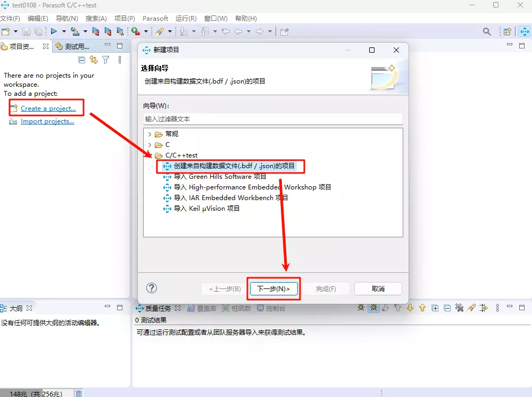Click the help question mark icon in dialog
The height and width of the screenshot is (397, 532).
(x=152, y=288)
